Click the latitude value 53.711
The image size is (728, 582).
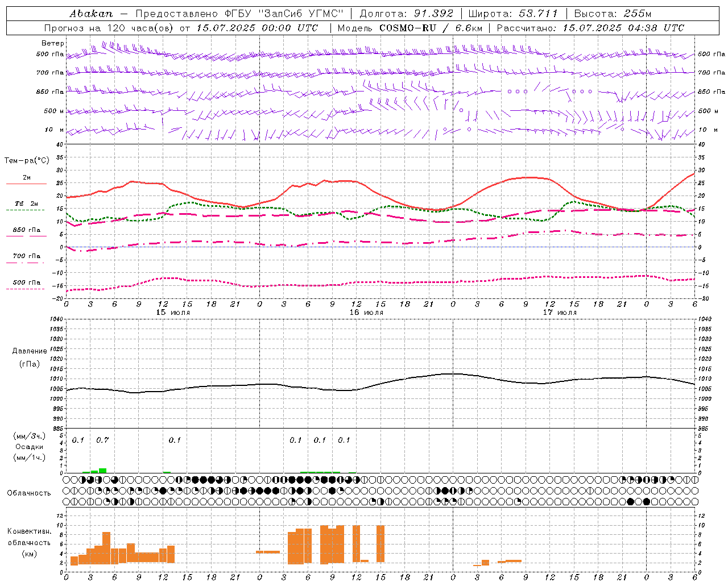pyautogui.click(x=539, y=14)
